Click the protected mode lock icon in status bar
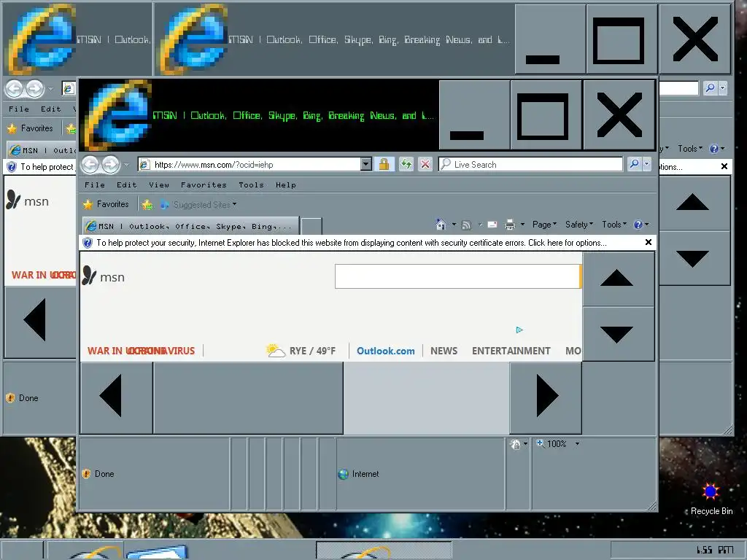747x560 pixels. point(515,444)
